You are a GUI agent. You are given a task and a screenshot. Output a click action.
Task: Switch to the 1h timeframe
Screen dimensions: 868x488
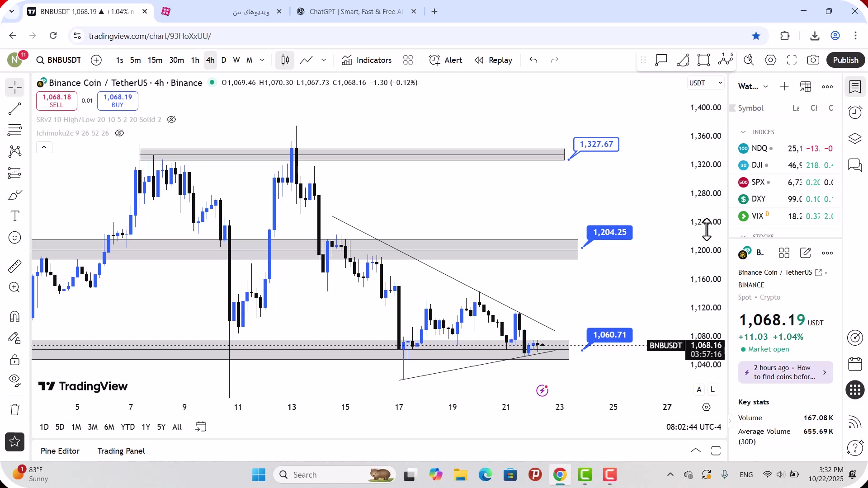pyautogui.click(x=195, y=60)
